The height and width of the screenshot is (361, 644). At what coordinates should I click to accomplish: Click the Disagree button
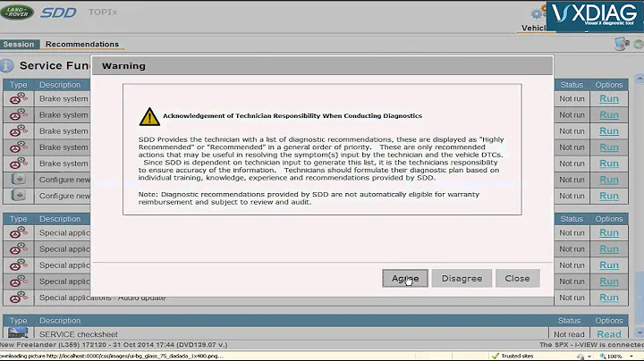click(462, 278)
